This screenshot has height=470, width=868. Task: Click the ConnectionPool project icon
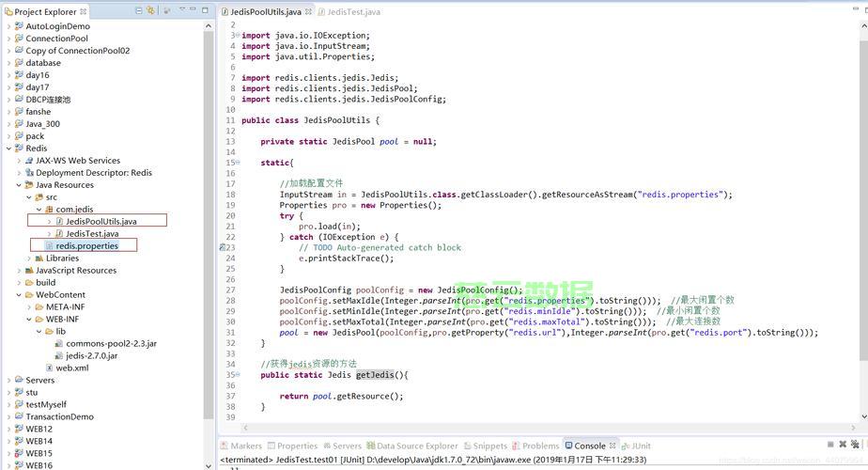(19, 38)
